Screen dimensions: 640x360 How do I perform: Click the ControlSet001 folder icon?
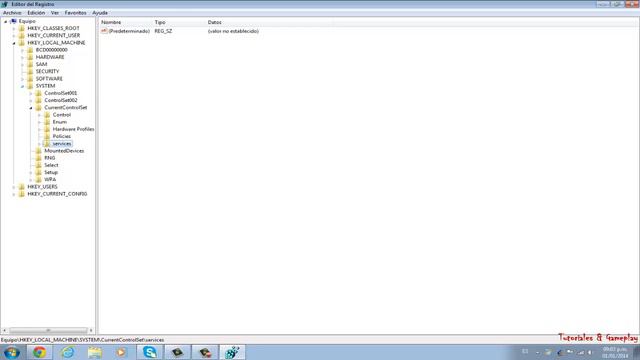[x=39, y=93]
